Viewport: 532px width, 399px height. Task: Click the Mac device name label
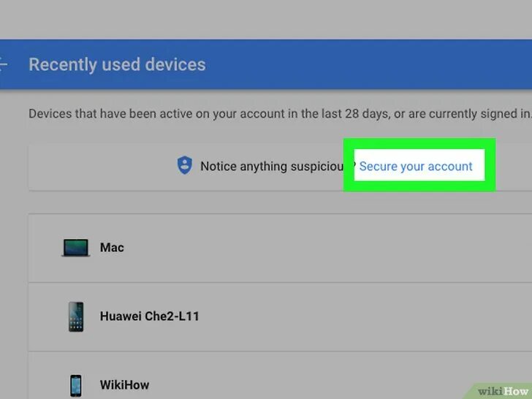tap(112, 247)
